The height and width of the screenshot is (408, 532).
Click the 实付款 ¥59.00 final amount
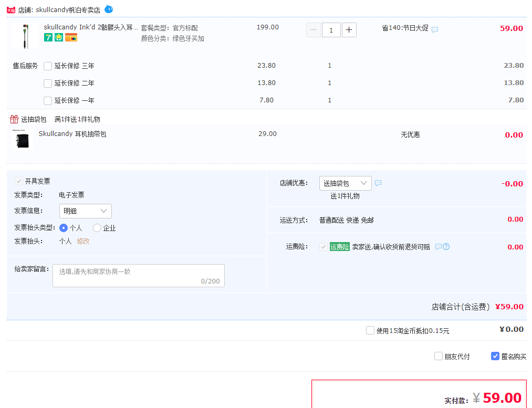483,398
